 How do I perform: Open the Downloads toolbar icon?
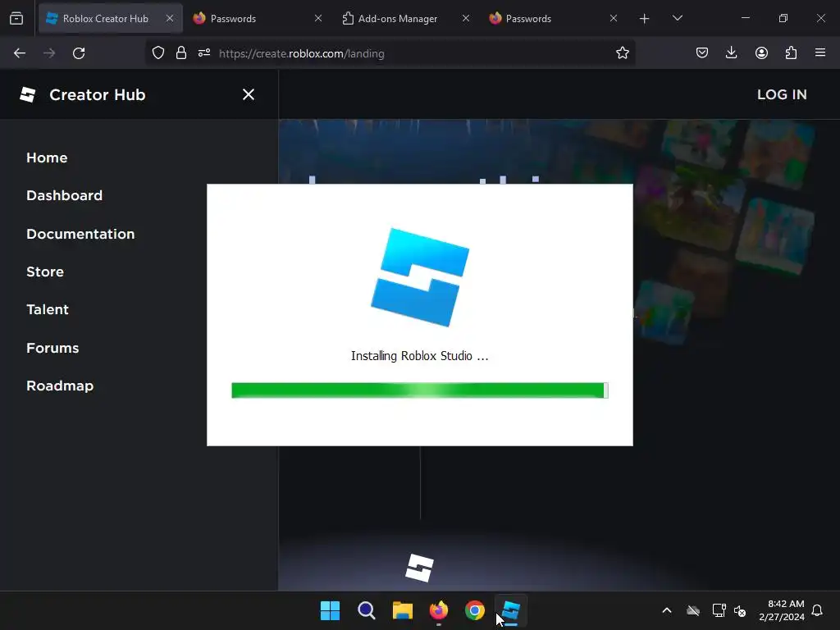pyautogui.click(x=731, y=52)
